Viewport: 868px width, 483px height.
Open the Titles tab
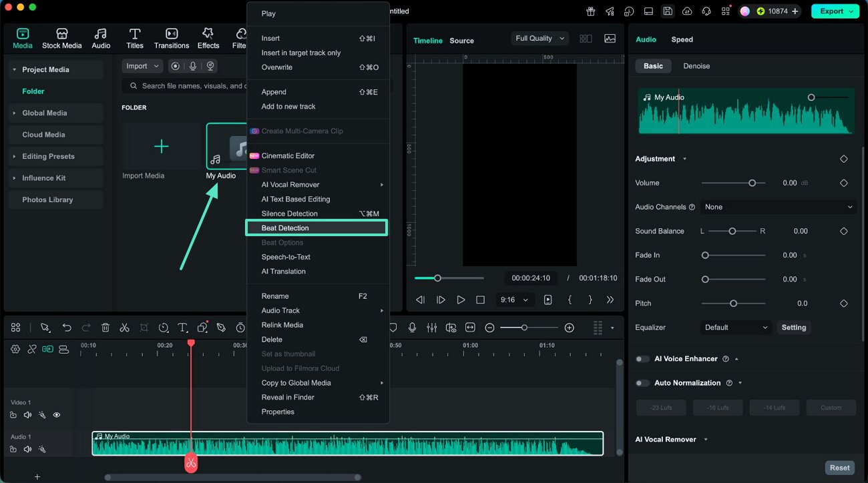135,39
